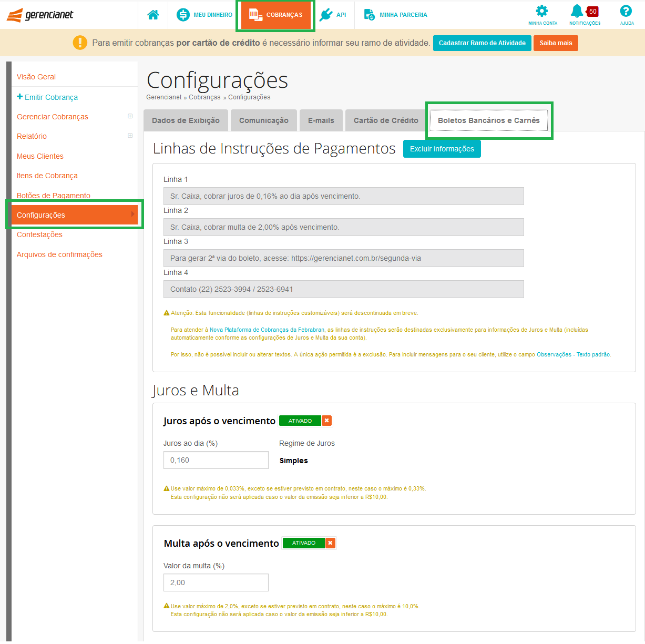Screen dimensions: 645x644
Task: Open Botões de Pagamento in sidebar
Action: coord(54,196)
